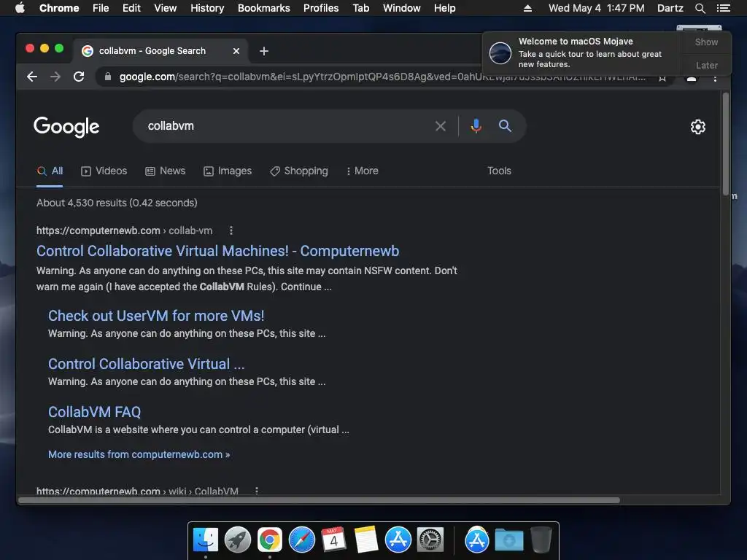The image size is (747, 560).
Task: Open the three-dot menu beside computernewb.com collab-vm
Action: coord(231,230)
